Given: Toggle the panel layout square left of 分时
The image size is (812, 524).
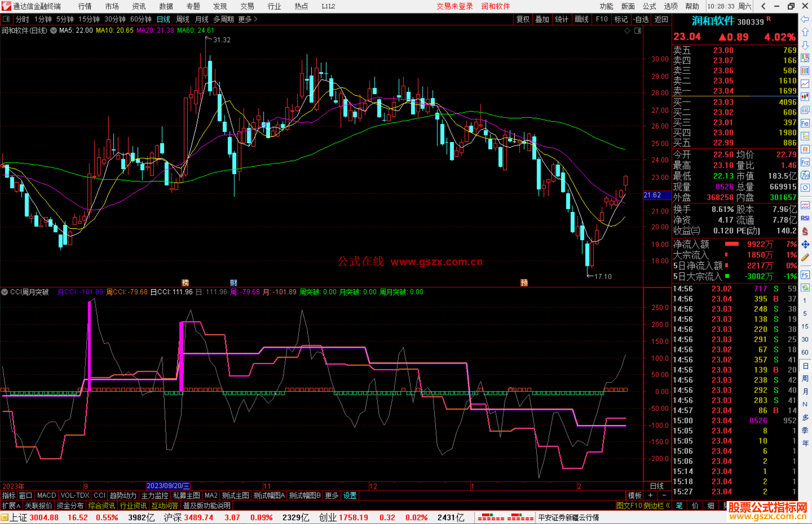Looking at the screenshot, I should (6, 19).
